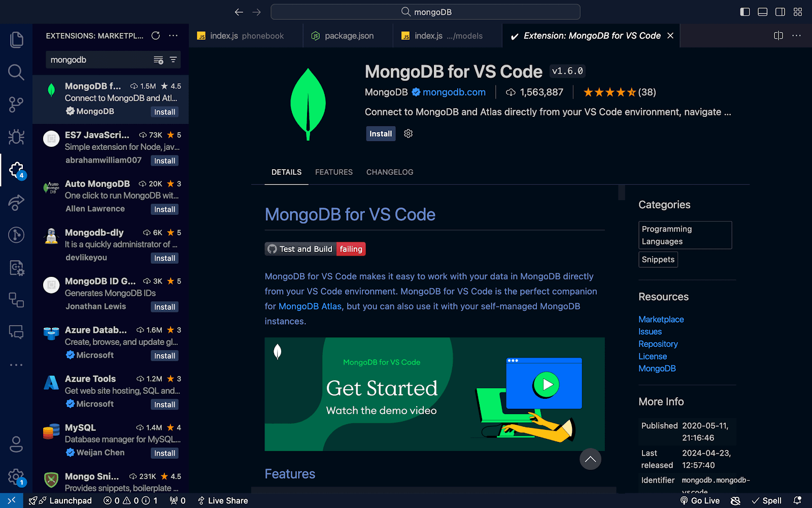Close the MongoDB extension tab
The width and height of the screenshot is (812, 508).
point(670,36)
